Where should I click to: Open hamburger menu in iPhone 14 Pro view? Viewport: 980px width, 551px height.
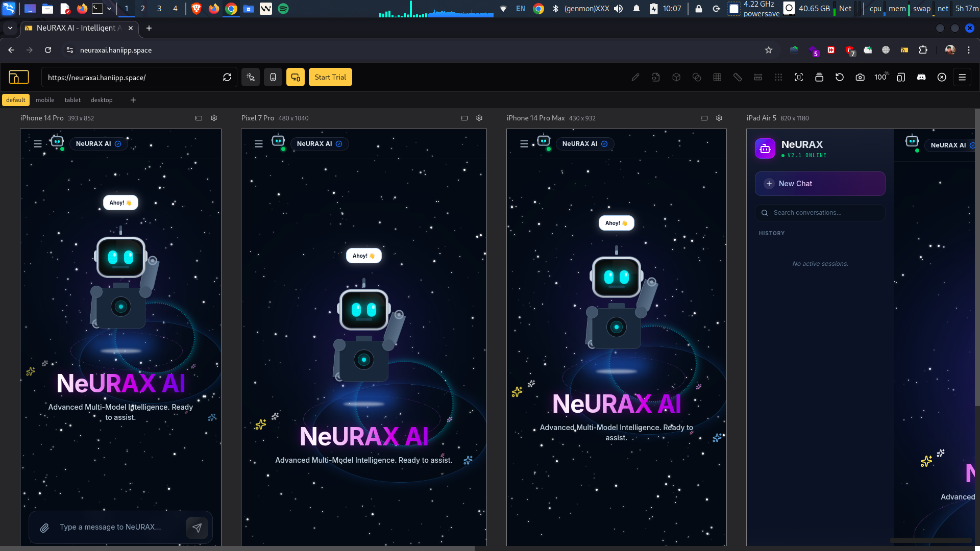38,144
